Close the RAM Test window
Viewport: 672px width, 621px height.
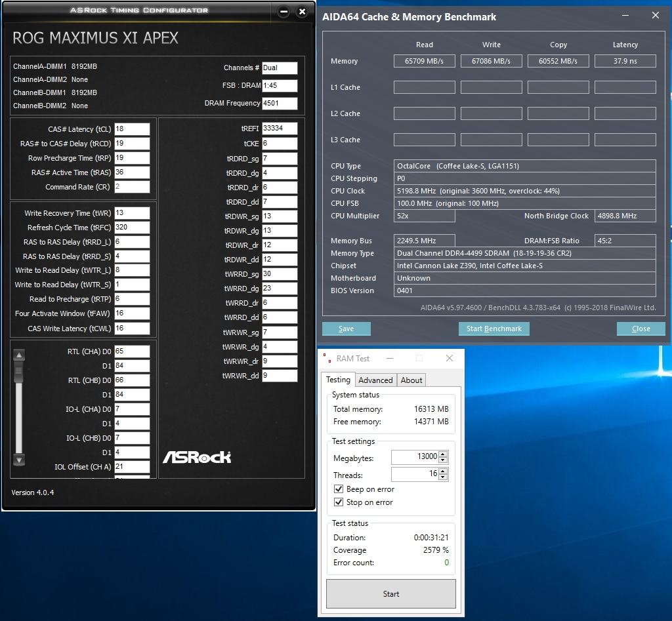click(449, 358)
